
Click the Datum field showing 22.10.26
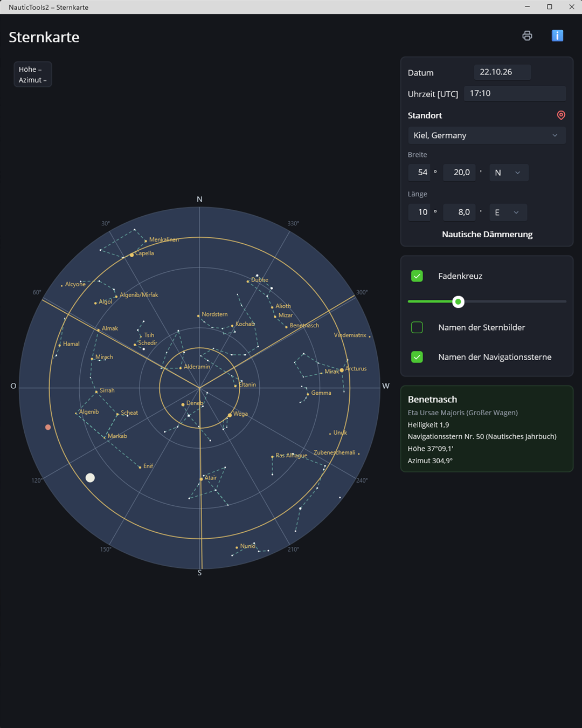tap(502, 72)
